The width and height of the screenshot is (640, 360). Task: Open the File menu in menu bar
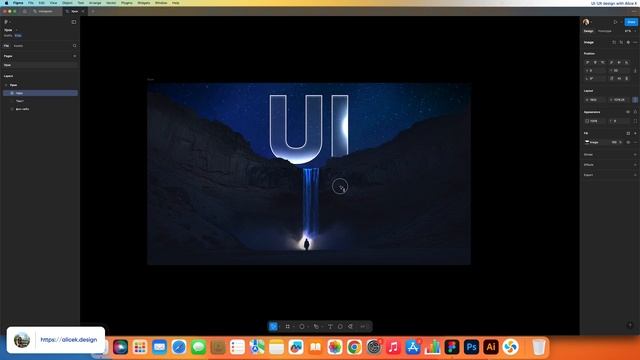click(x=31, y=3)
